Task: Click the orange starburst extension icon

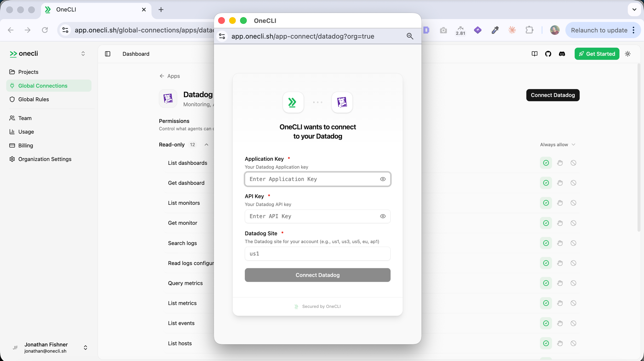Action: pyautogui.click(x=512, y=30)
